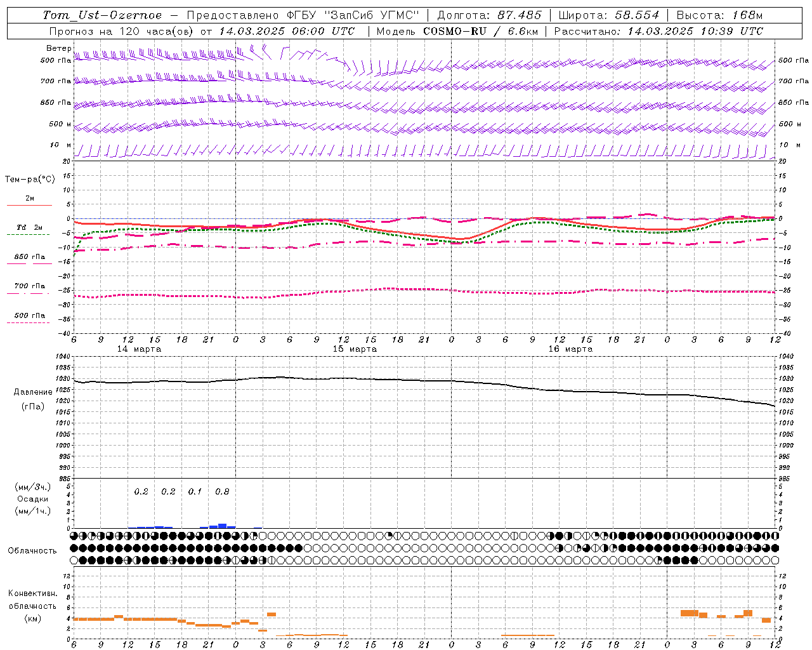Select the latitude value 58.554
Image resolution: width=812 pixels, height=650 pixels.
(x=637, y=15)
